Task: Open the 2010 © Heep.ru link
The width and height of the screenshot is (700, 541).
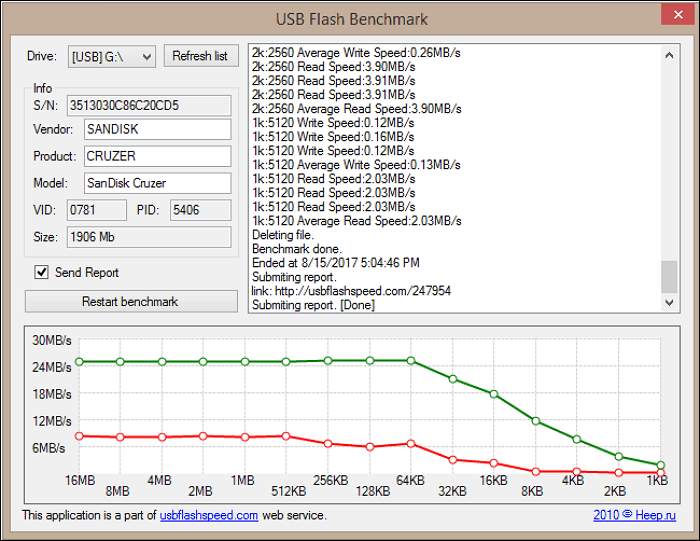Action: (636, 516)
